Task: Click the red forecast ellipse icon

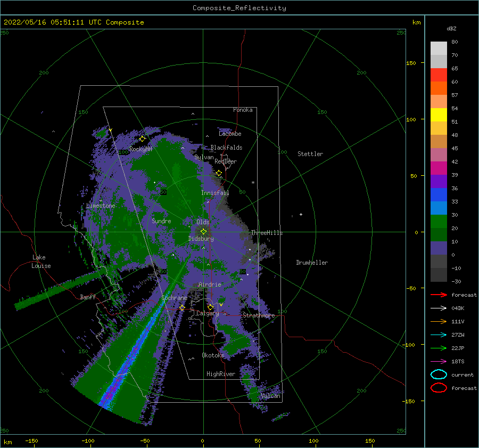Action: point(439,388)
